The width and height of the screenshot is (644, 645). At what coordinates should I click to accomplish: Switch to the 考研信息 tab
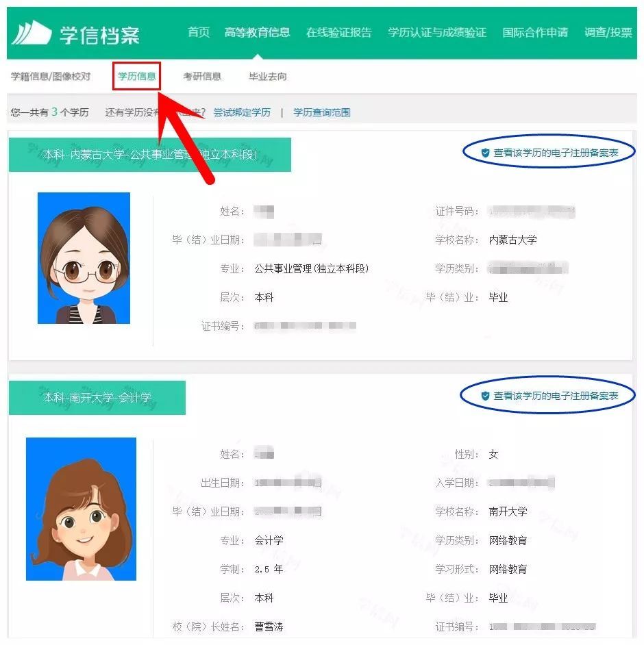coord(201,77)
